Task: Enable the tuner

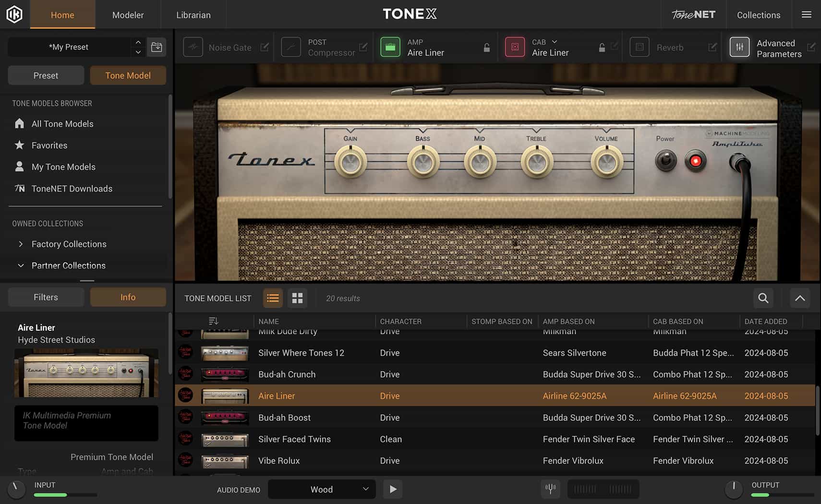Action: coord(550,489)
